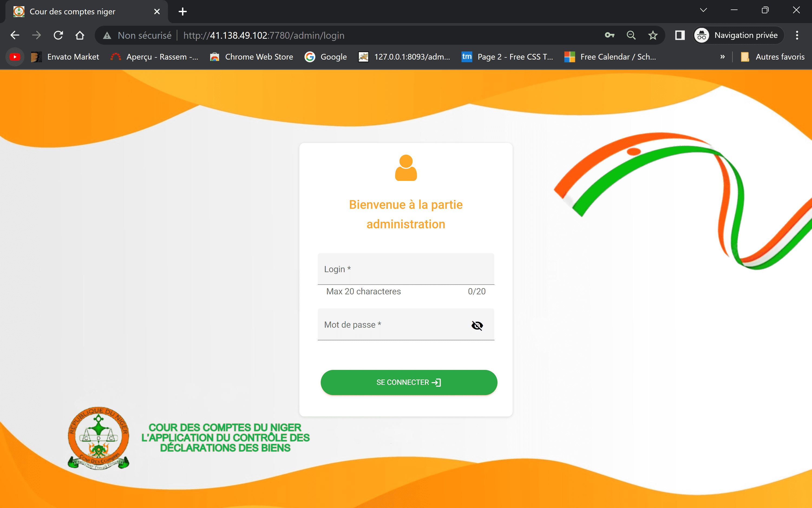The width and height of the screenshot is (812, 508).
Task: Click 'COUR DES COMPTES DU NIGER' text
Action: [225, 427]
